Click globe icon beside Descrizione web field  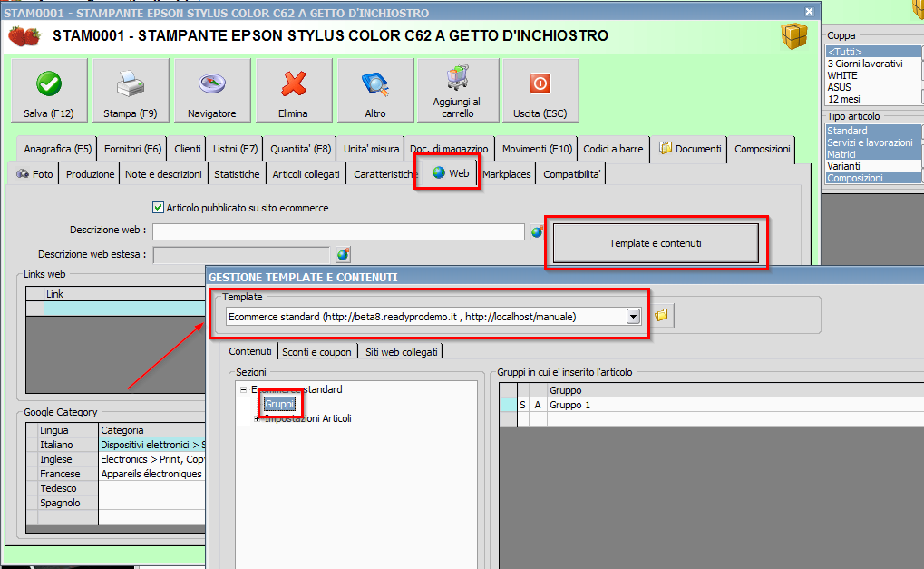(536, 231)
